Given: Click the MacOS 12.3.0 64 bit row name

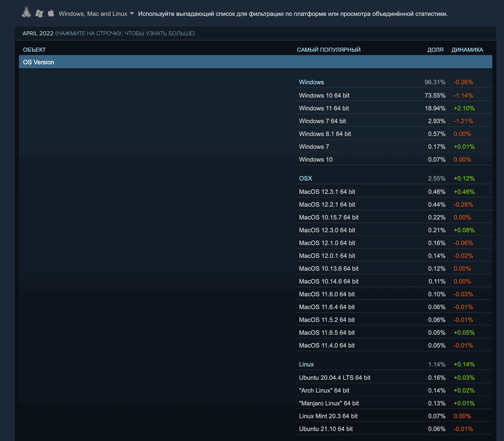Looking at the screenshot, I should [x=327, y=230].
